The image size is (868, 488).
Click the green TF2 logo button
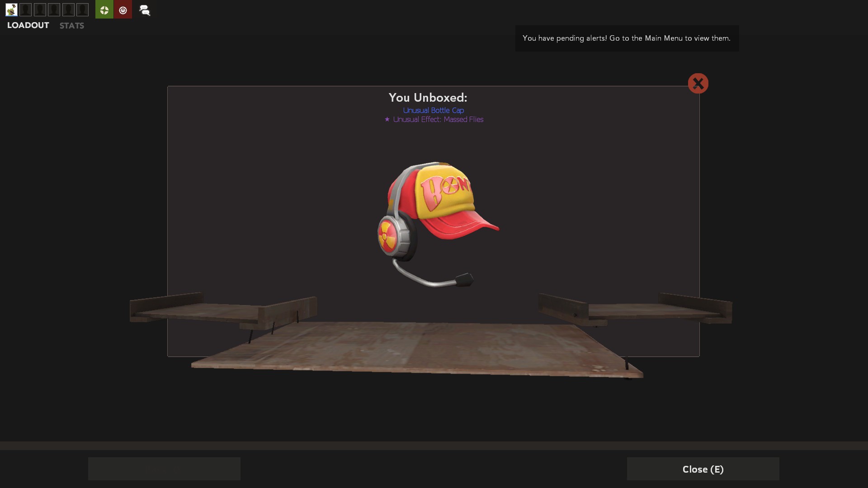pyautogui.click(x=104, y=9)
